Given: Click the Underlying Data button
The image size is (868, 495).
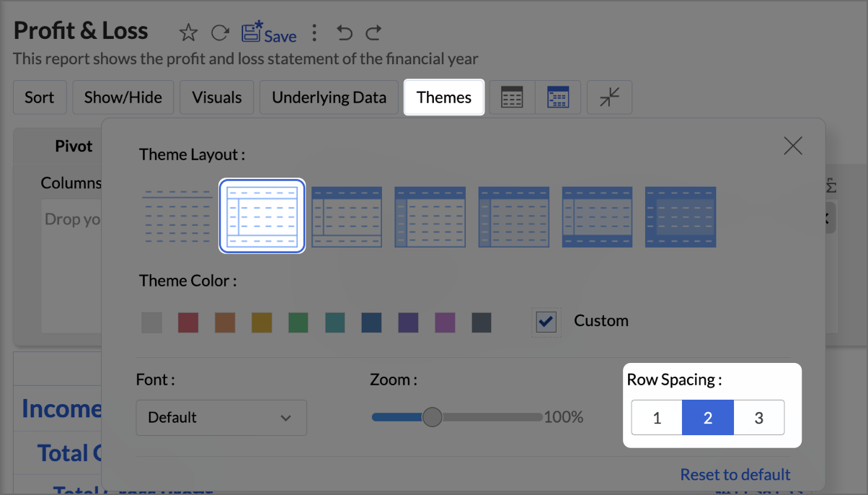Looking at the screenshot, I should pyautogui.click(x=329, y=97).
